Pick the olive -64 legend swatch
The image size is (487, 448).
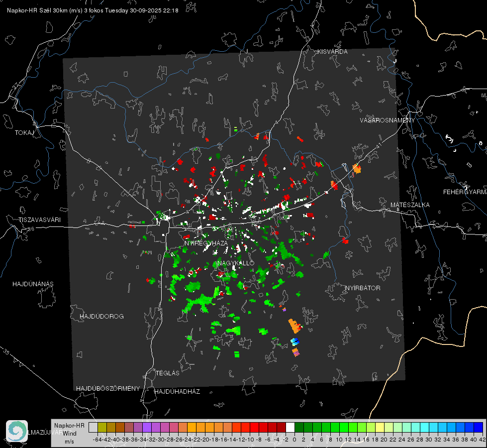[x=102, y=427]
